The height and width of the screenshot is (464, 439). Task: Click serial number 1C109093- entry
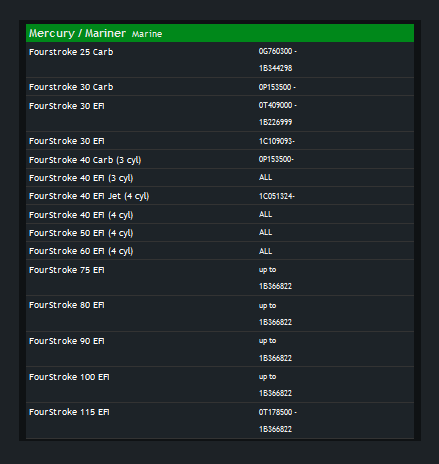(x=277, y=141)
